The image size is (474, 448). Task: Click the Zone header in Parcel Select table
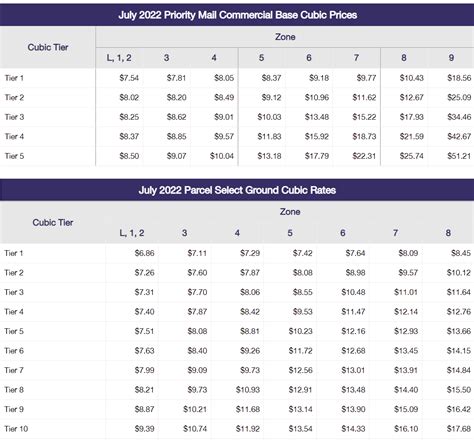pos(290,212)
